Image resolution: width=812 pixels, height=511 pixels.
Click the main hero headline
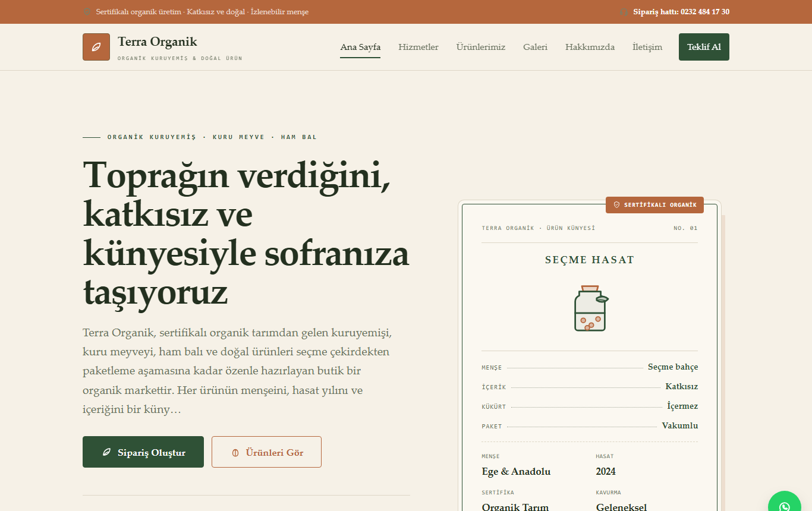coord(246,234)
